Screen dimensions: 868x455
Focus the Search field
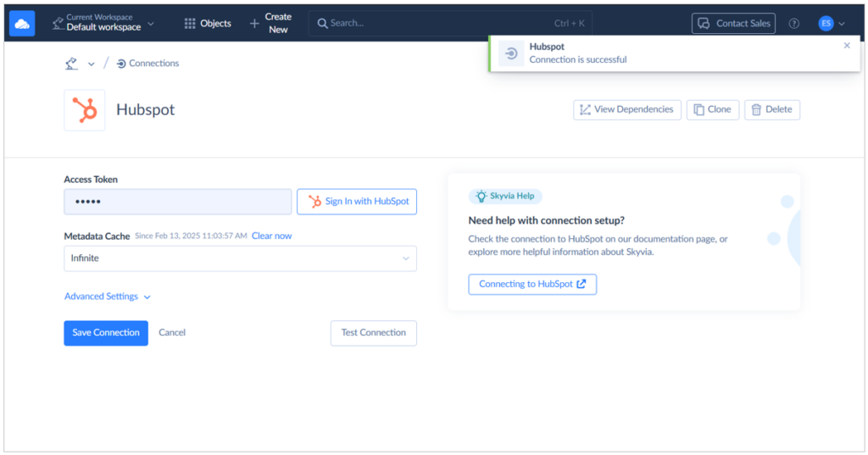pos(450,23)
